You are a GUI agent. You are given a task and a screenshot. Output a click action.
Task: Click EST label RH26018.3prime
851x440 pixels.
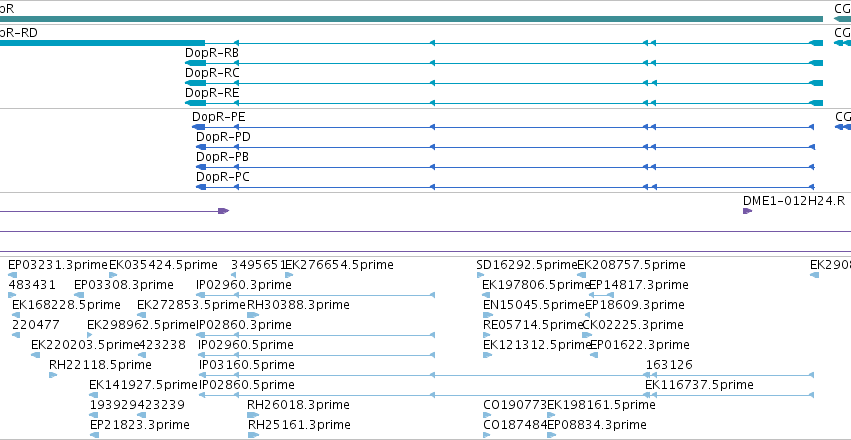299,405
